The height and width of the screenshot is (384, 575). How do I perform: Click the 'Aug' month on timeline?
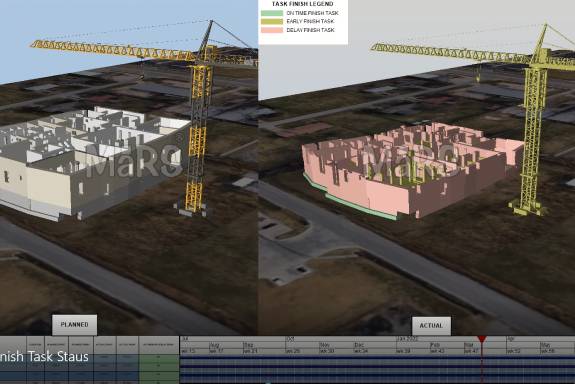click(x=214, y=345)
